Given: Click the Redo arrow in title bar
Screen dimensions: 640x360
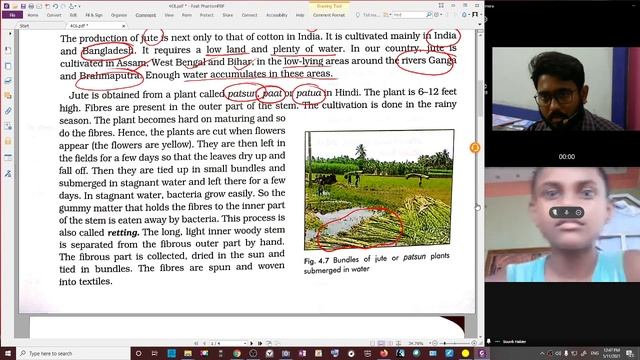Looking at the screenshot, I should [x=62, y=6].
